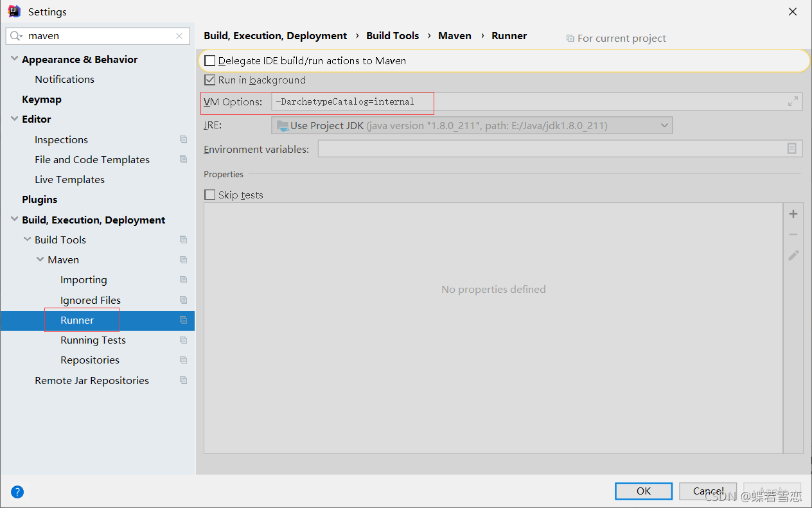Clear the maven search field text
Screen dimensions: 812x508
[179, 36]
